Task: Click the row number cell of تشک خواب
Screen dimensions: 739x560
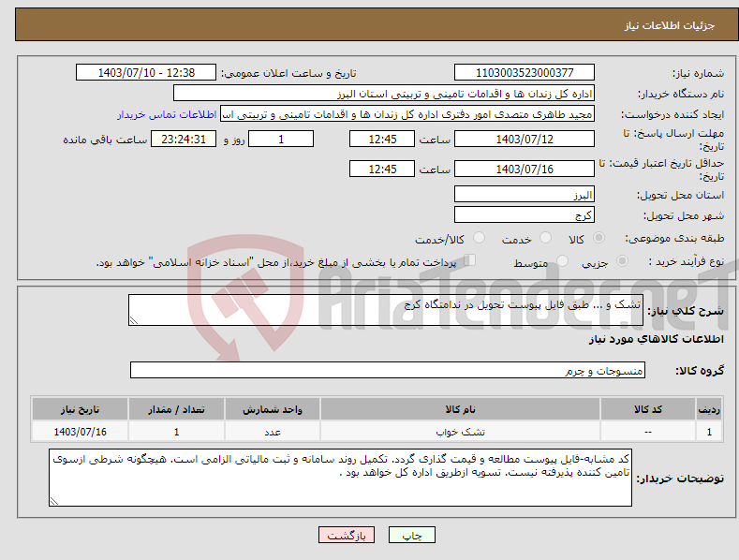Action: coord(709,432)
